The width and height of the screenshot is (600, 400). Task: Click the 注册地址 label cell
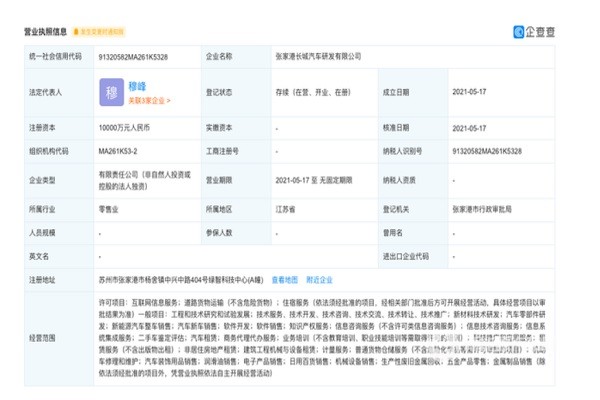click(59, 280)
